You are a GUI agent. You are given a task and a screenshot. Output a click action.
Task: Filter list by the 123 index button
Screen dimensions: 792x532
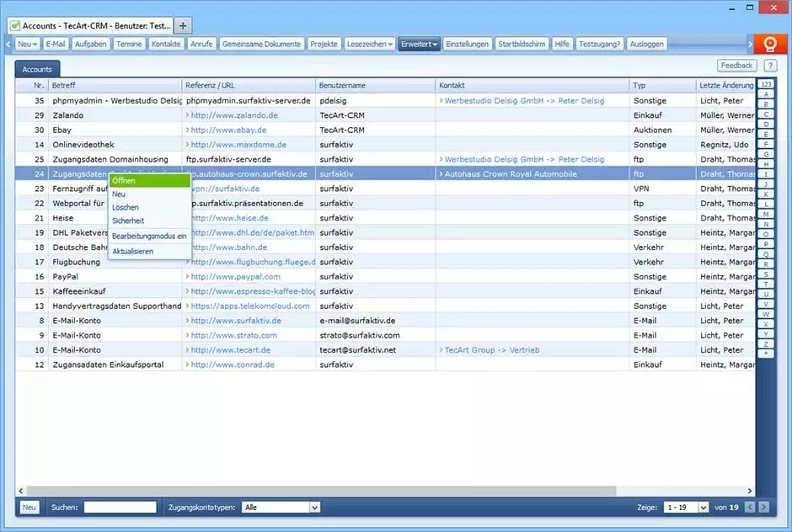[765, 84]
